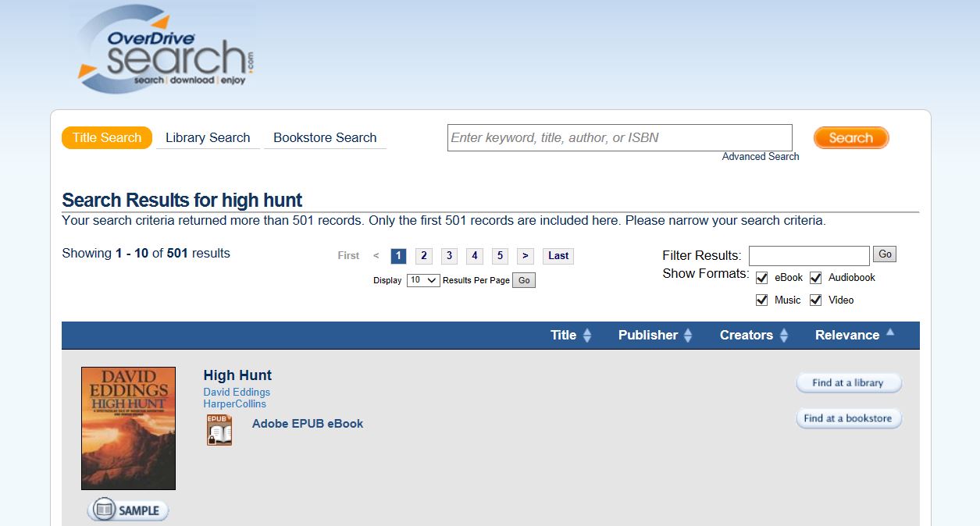Open David Eddings author link
The width and height of the screenshot is (980, 526).
click(x=237, y=393)
